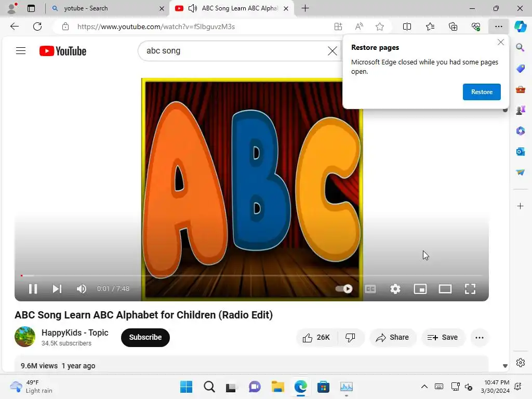Subscribe to HappyKids - Topic
This screenshot has width=532, height=399.
coord(145,337)
